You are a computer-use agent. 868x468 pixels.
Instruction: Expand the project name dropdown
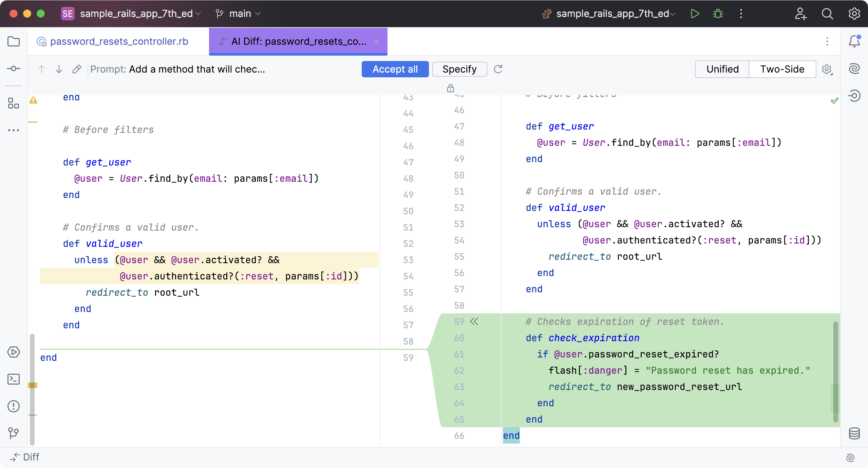[x=139, y=14]
